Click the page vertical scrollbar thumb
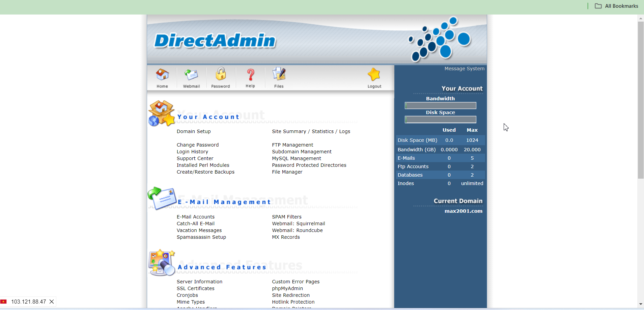The image size is (644, 310). click(641, 100)
